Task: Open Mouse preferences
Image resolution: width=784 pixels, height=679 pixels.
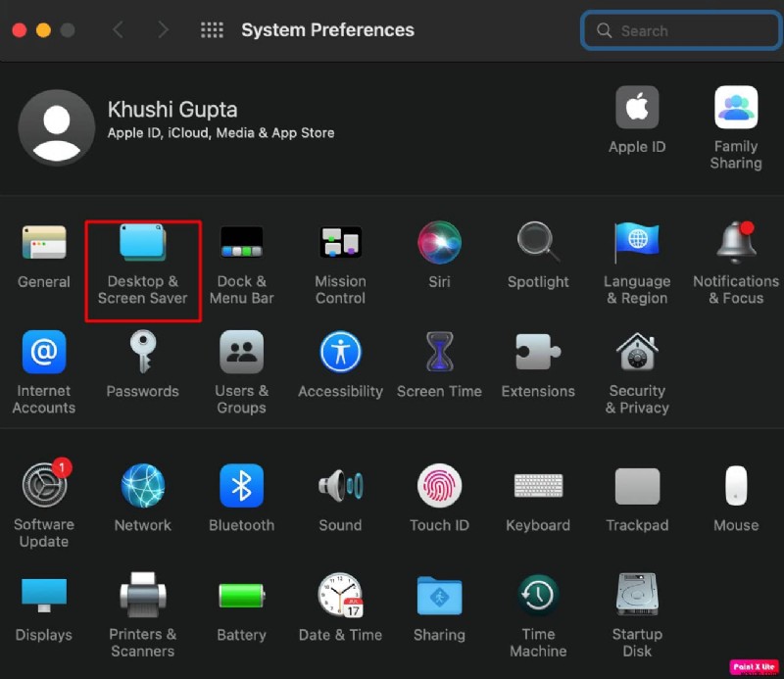Action: [736, 486]
